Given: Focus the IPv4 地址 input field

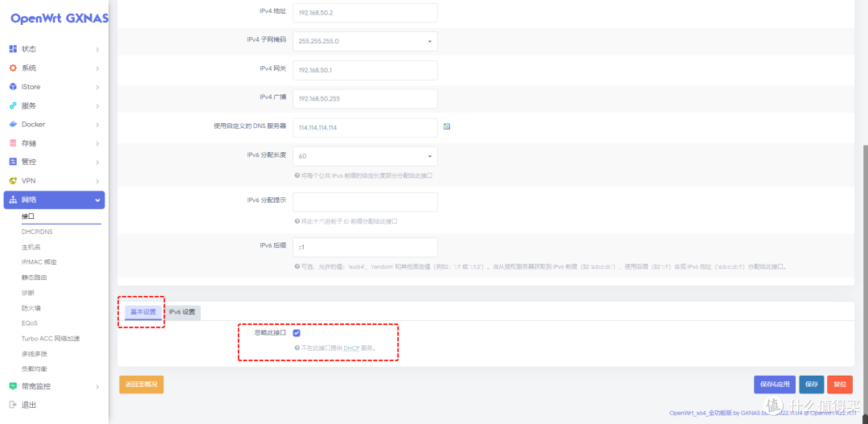Looking at the screenshot, I should pos(365,13).
